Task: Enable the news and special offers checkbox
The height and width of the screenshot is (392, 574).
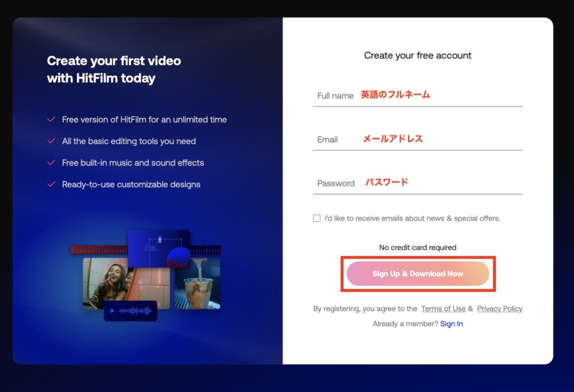Action: [317, 218]
